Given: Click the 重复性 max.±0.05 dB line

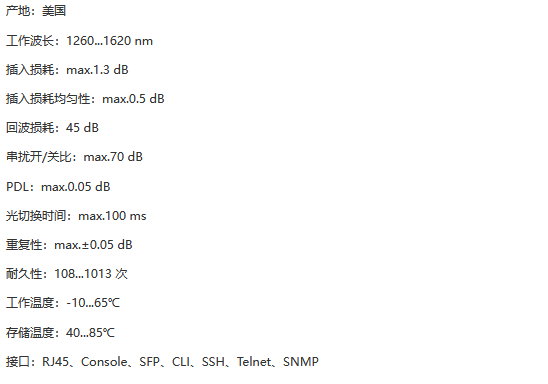Looking at the screenshot, I should (x=69, y=245).
